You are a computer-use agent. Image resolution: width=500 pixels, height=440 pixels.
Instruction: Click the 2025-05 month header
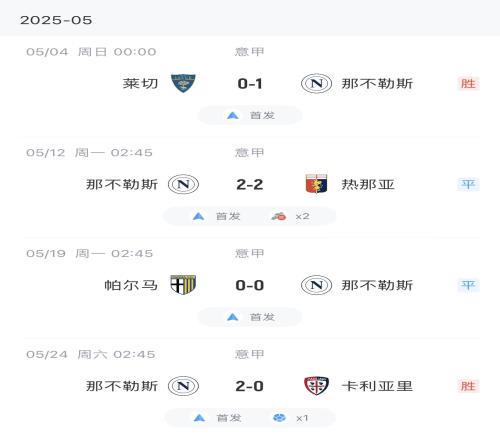(56, 20)
